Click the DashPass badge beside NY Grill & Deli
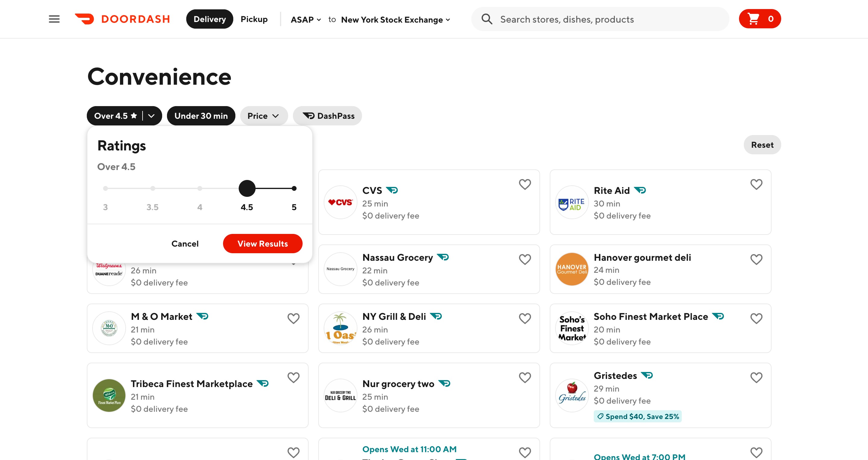The height and width of the screenshot is (460, 868). (436, 316)
